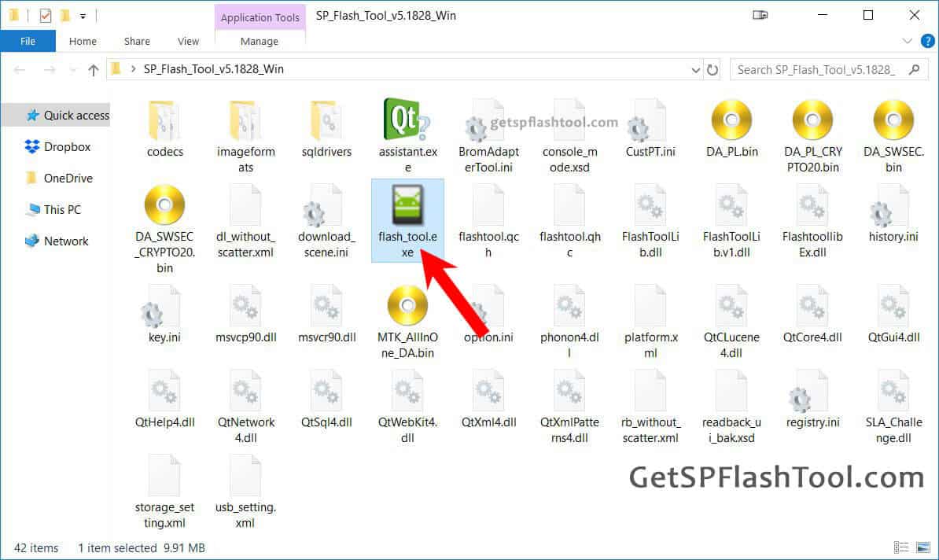939x560 pixels.
Task: Select the DA_PL_CRYPTO20.bin disc icon
Action: [x=812, y=120]
